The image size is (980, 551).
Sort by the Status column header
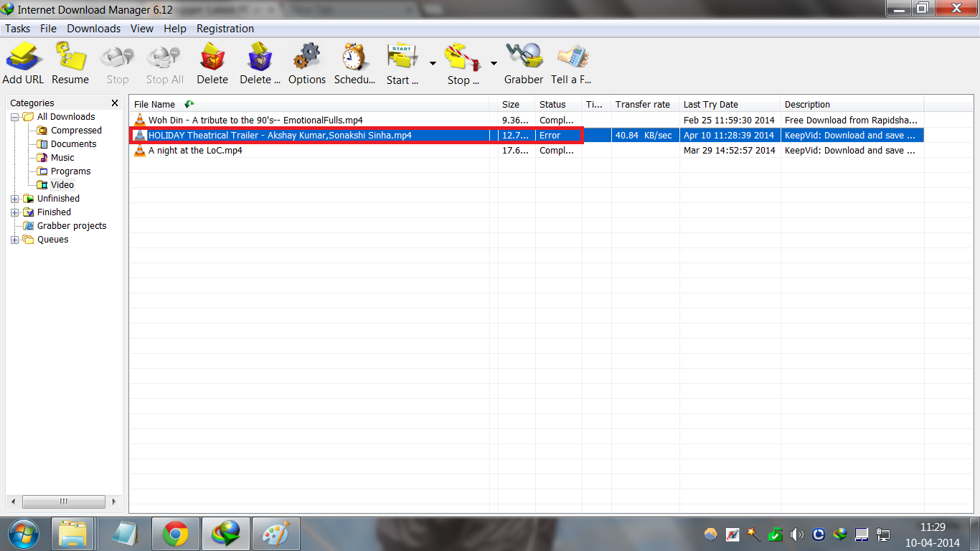559,104
